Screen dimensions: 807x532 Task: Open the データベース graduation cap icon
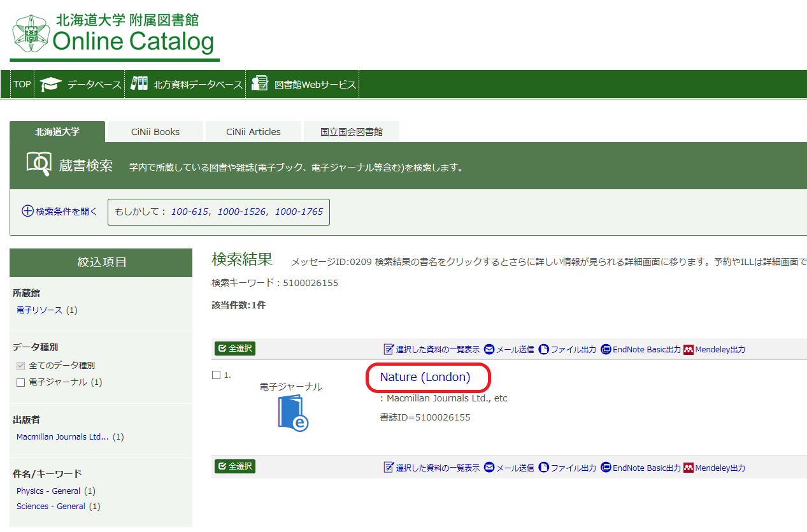[50, 84]
